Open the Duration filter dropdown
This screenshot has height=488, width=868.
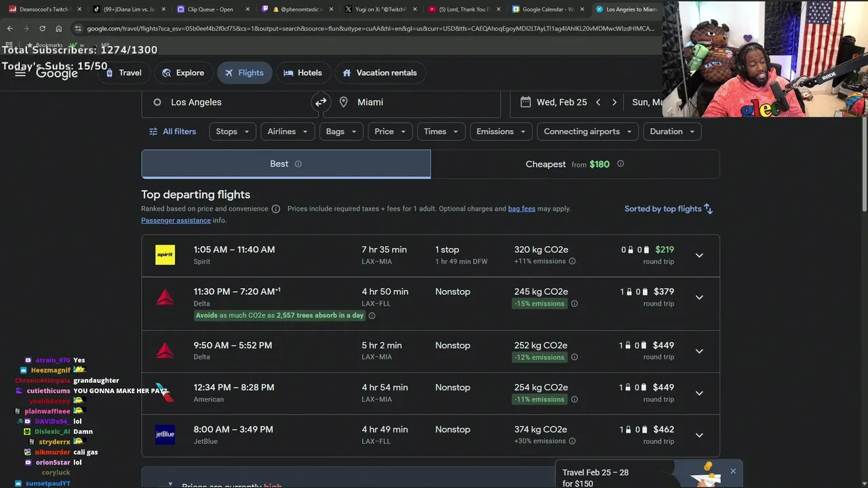[672, 131]
